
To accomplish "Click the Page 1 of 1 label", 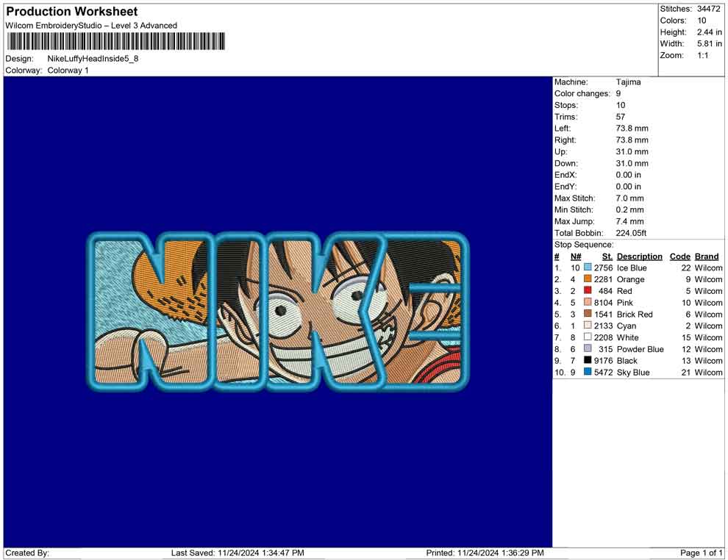I will [701, 553].
